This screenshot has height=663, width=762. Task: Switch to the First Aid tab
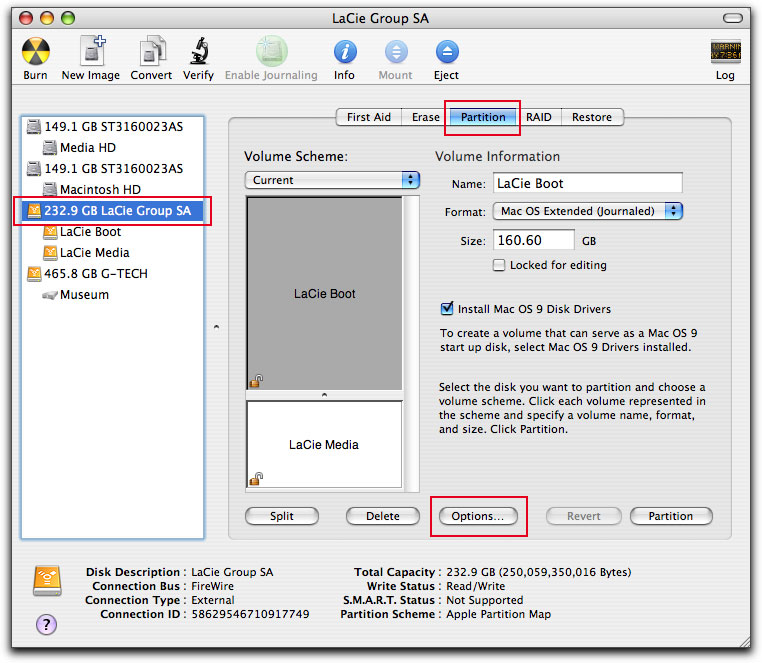[368, 117]
